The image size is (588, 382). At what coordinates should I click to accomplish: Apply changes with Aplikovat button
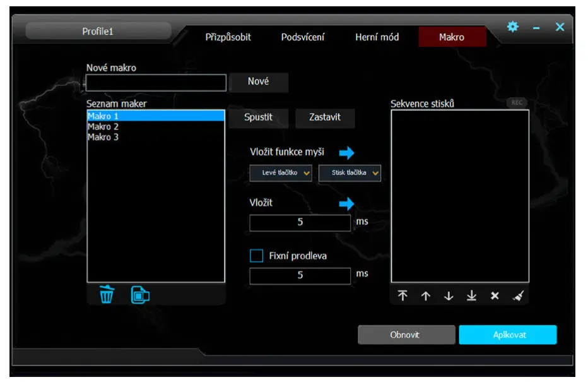(508, 335)
